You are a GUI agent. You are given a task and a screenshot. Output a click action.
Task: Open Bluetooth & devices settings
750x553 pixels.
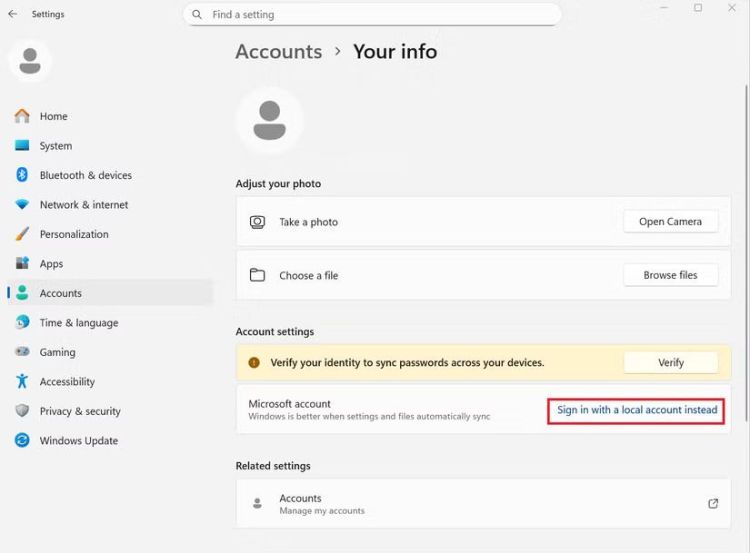click(x=85, y=175)
